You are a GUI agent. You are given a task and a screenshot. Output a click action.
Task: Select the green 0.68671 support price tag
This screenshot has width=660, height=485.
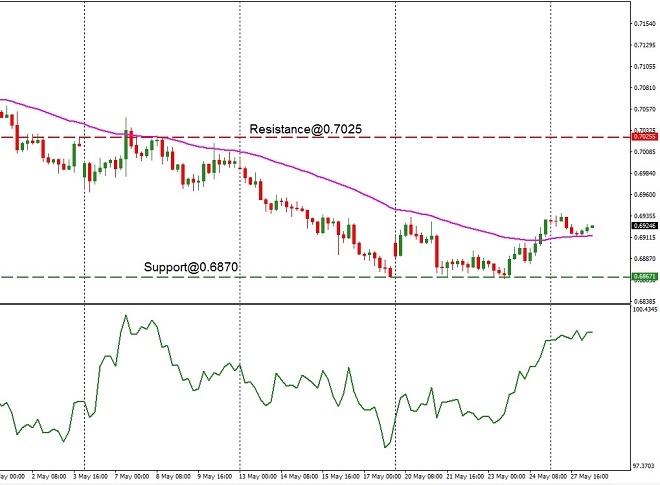(645, 277)
